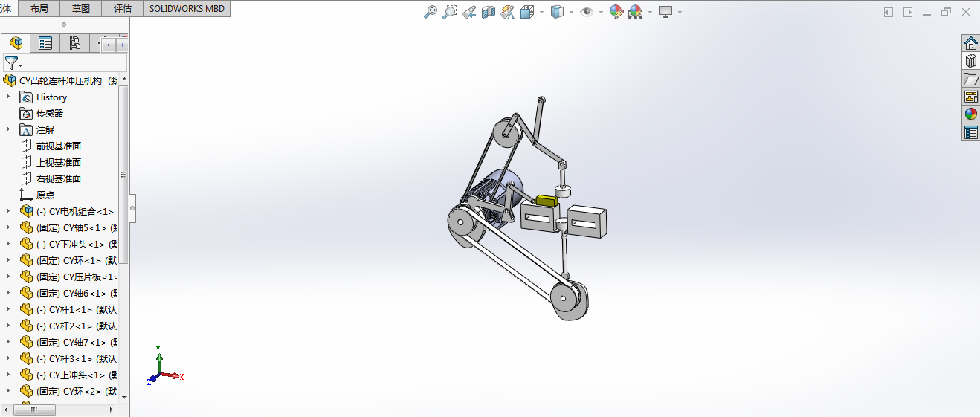Viewport: 980px width, 417px height.
Task: Click tree horizontal scrollbar right arrow
Action: (x=112, y=409)
